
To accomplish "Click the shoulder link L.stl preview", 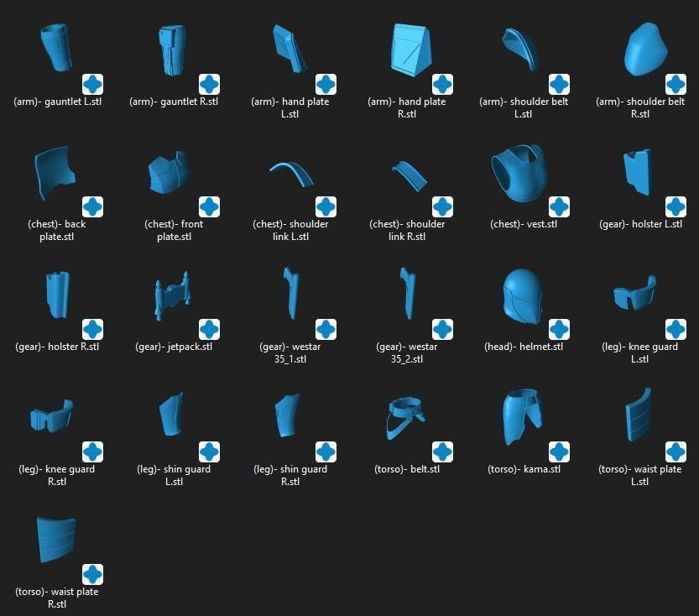I will click(x=291, y=174).
